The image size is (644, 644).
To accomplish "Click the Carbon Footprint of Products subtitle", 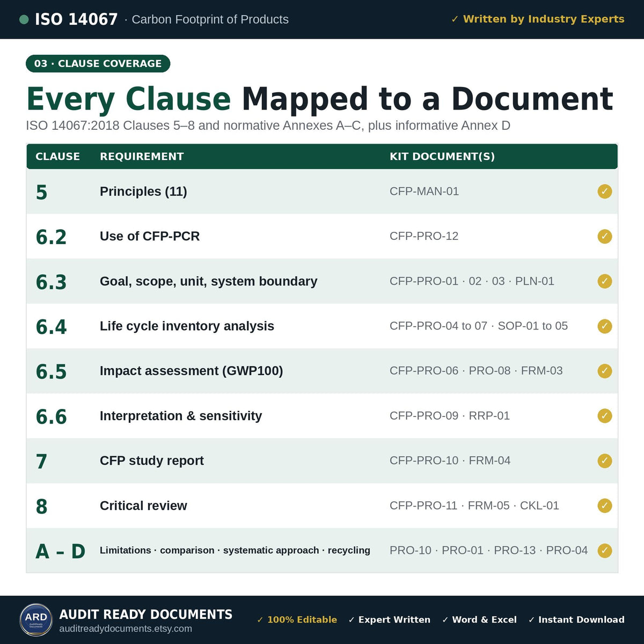I will [210, 19].
